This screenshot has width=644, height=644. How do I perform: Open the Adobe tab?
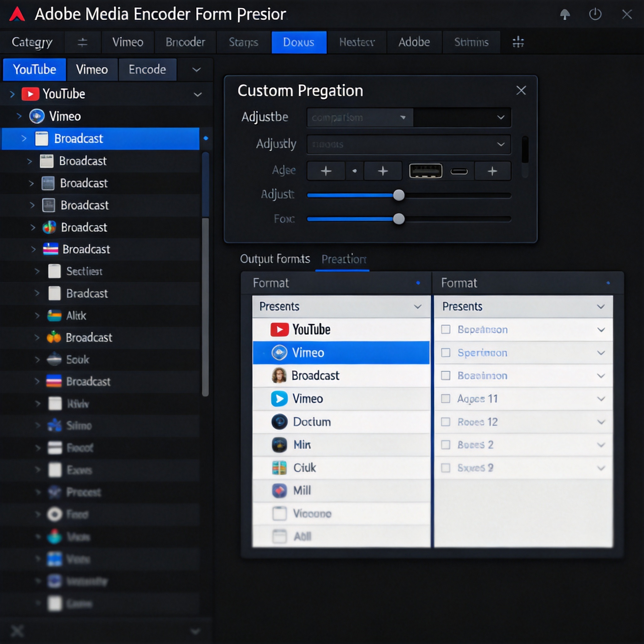(x=414, y=42)
